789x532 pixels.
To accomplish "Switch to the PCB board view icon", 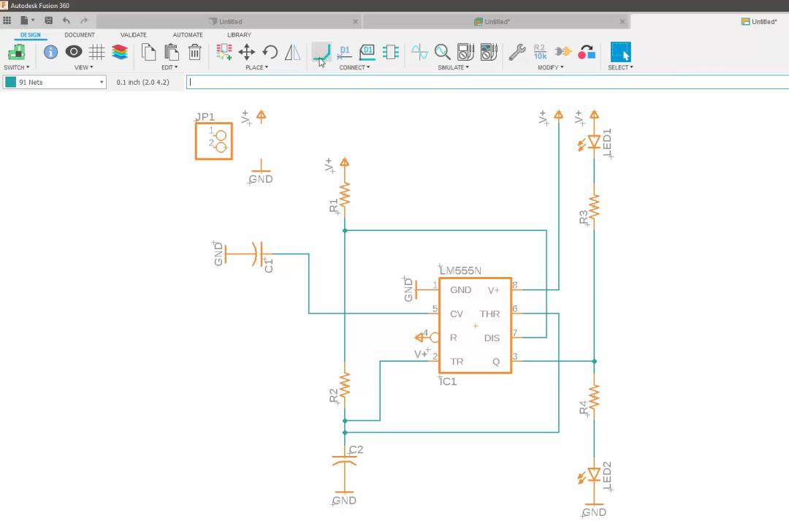I will [x=17, y=53].
